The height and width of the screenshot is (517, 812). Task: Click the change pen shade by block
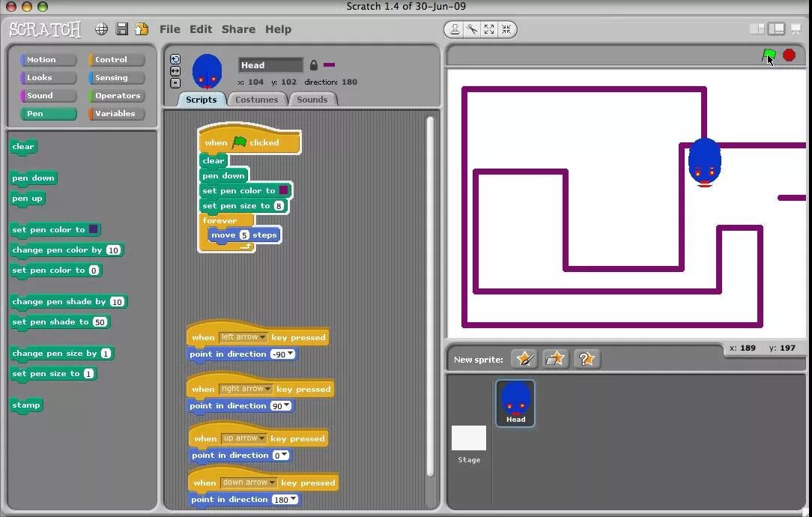tap(68, 302)
